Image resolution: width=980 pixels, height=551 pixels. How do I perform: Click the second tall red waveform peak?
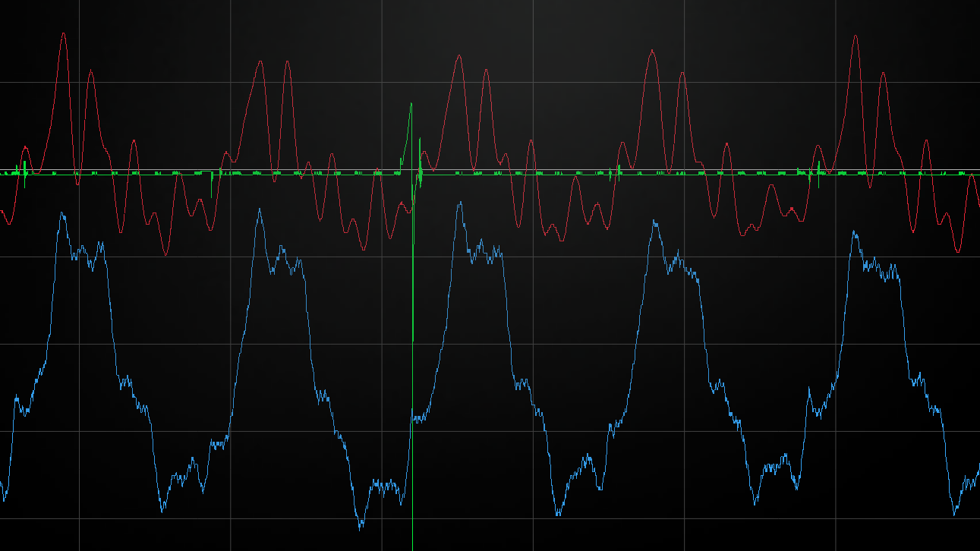pyautogui.click(x=260, y=61)
